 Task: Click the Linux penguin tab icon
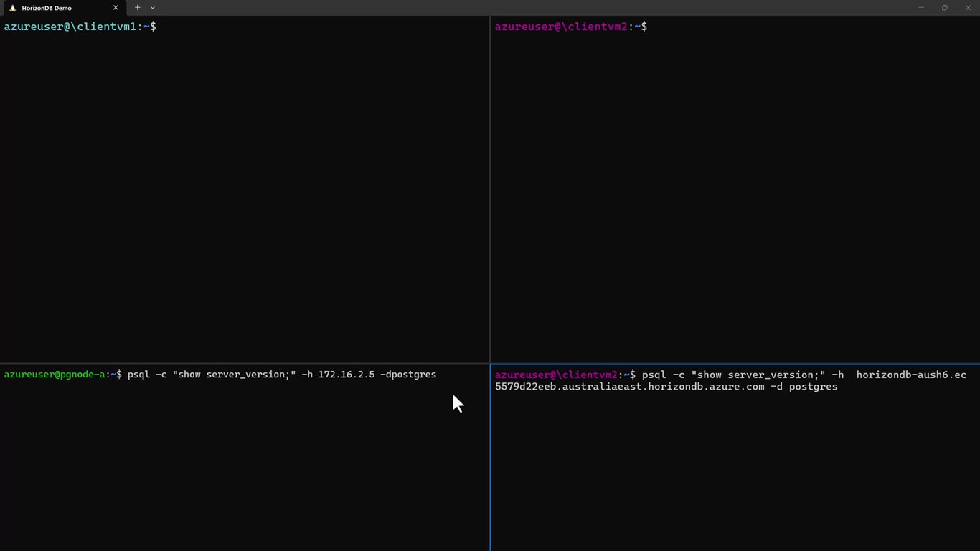coord(12,8)
